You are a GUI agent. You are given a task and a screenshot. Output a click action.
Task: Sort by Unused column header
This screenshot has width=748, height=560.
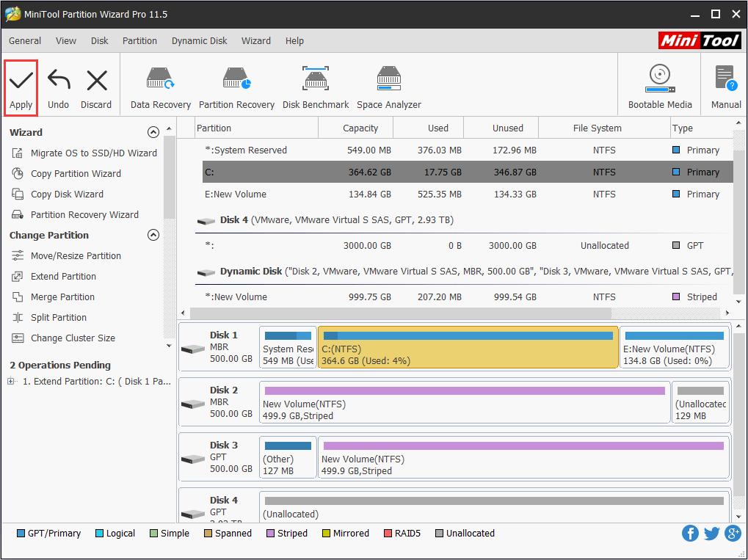coord(501,128)
